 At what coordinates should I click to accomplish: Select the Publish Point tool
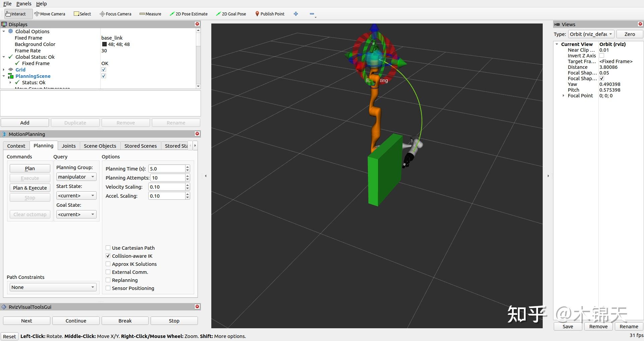pos(270,14)
